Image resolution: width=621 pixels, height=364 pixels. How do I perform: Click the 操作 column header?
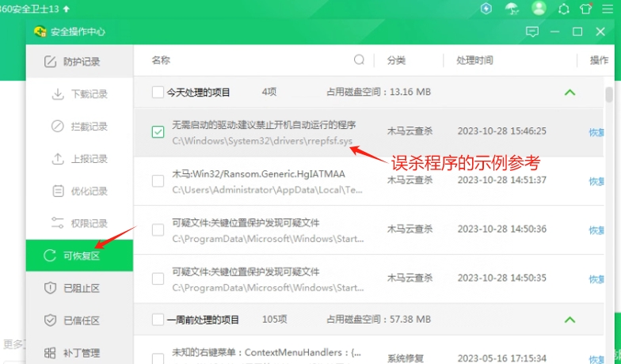coord(599,60)
